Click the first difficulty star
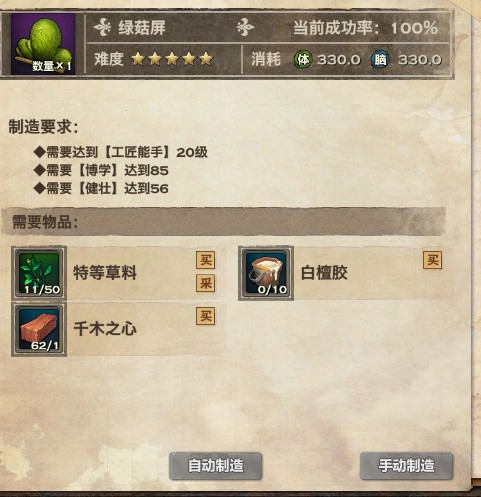This screenshot has width=481, height=497. 138,59
